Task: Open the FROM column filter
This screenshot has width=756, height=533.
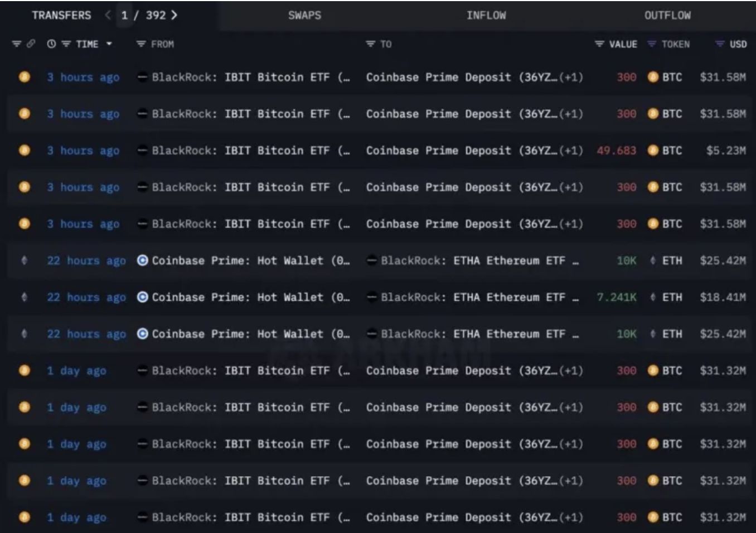Action: point(141,44)
